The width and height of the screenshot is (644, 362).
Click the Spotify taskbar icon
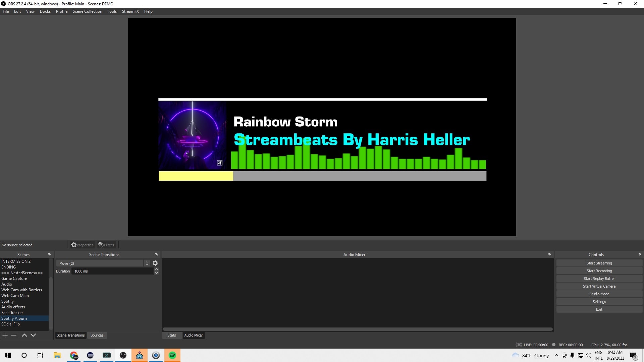click(x=172, y=355)
